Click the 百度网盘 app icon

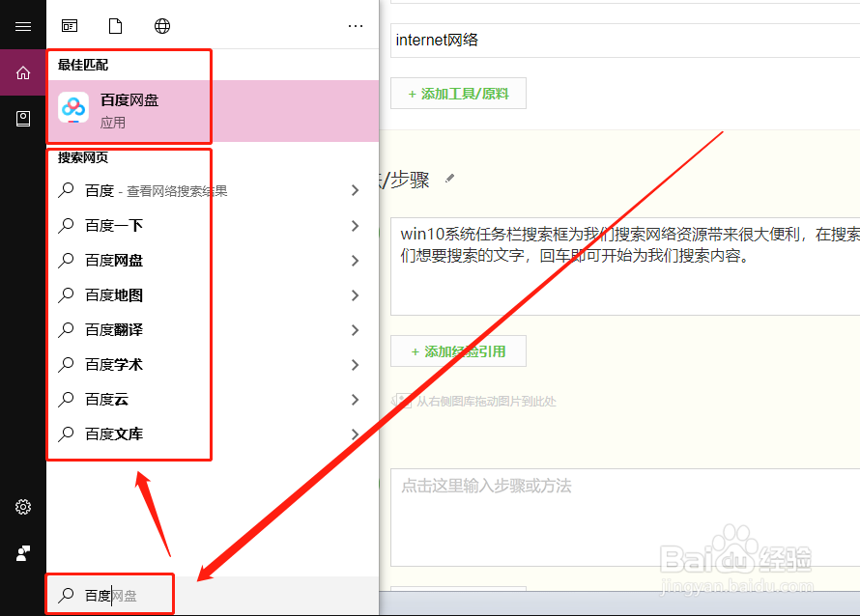click(73, 107)
